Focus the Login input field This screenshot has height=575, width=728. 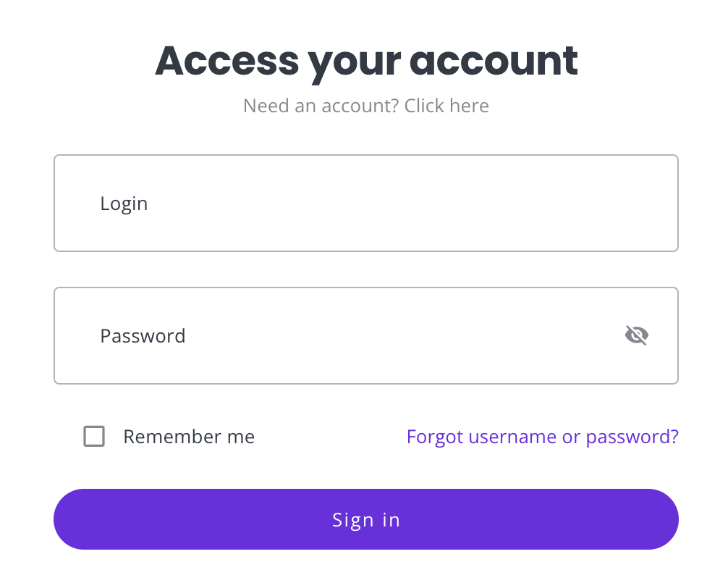pyautogui.click(x=366, y=203)
